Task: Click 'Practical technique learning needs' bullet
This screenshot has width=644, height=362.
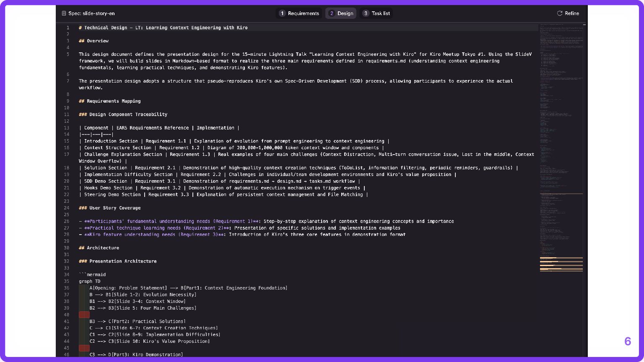Action: click(x=239, y=228)
